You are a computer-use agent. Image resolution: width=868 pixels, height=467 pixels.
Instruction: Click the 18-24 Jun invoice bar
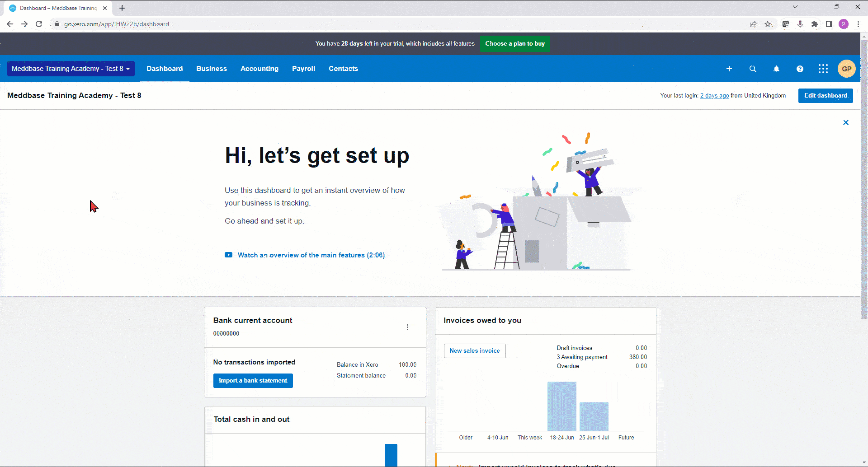click(561, 406)
